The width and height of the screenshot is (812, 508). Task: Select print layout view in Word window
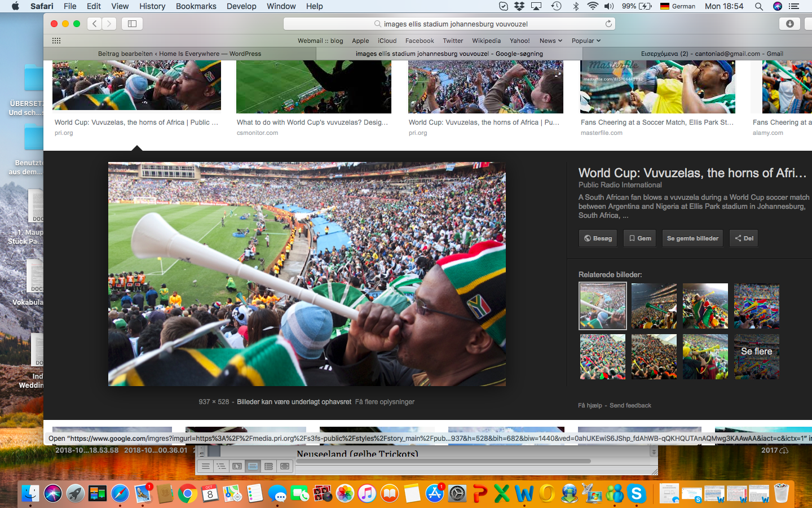(253, 466)
